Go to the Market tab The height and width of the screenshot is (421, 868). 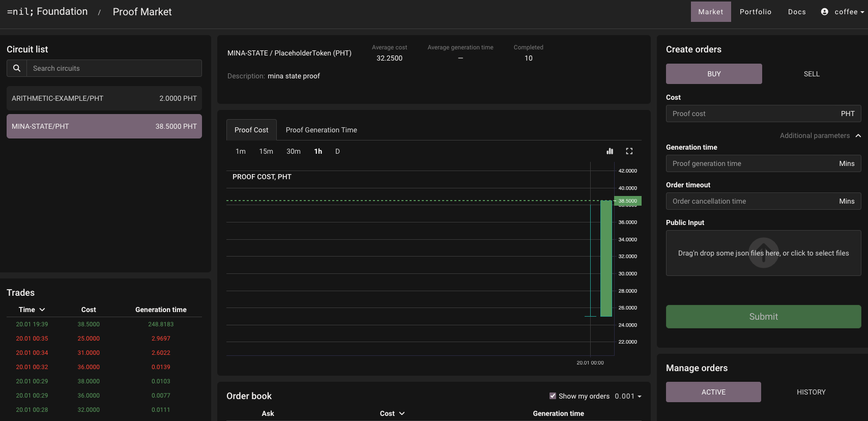[711, 12]
